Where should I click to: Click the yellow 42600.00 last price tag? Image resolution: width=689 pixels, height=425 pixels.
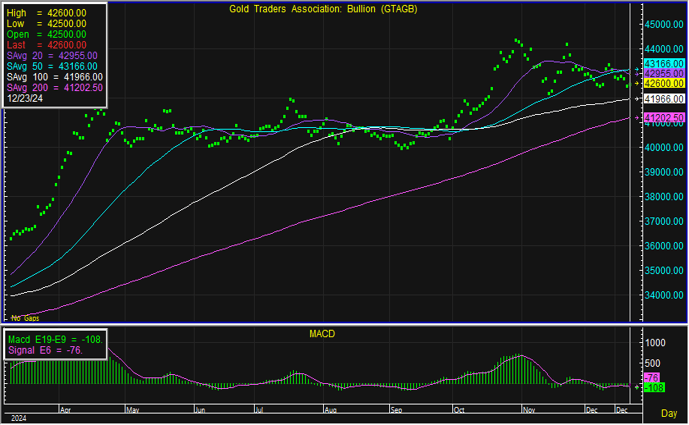click(661, 83)
